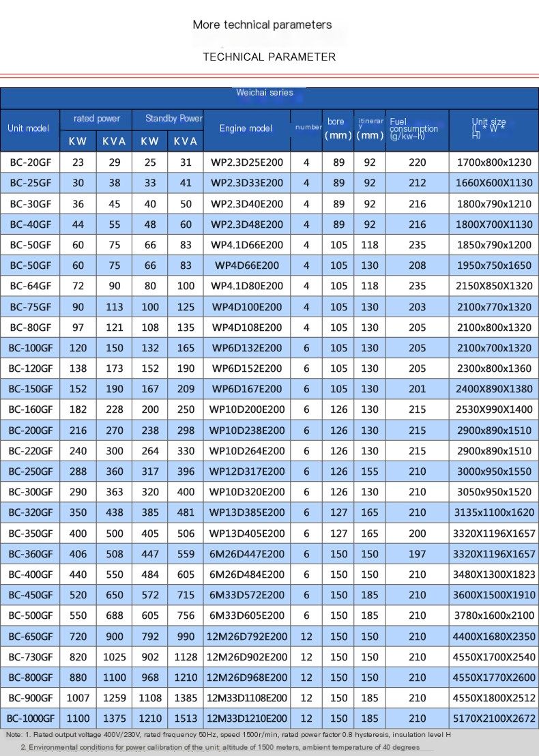Select unit model cell BC-20GF
Image resolution: width=539 pixels, height=756 pixels.
(31, 162)
